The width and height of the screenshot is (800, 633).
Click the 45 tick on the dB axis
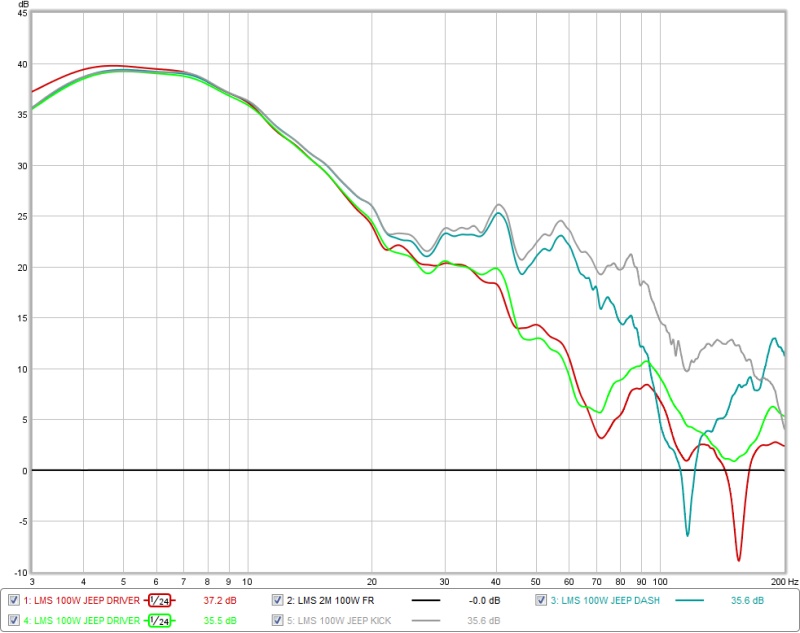[22, 13]
